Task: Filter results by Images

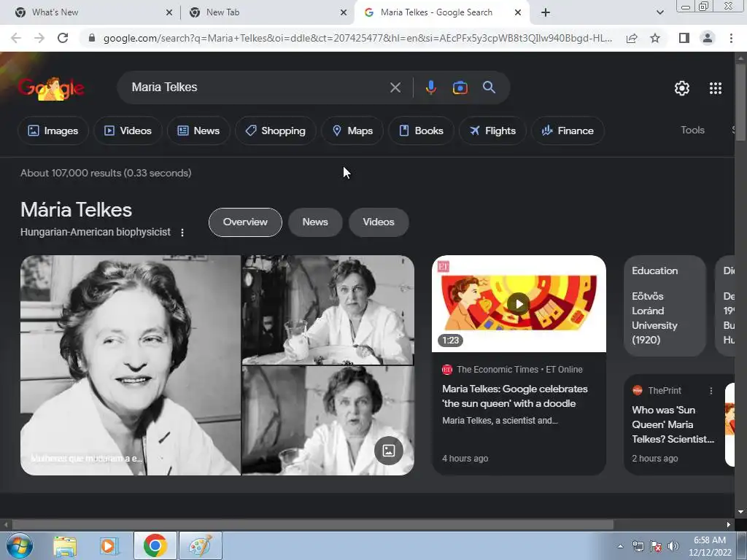Action: (x=53, y=131)
